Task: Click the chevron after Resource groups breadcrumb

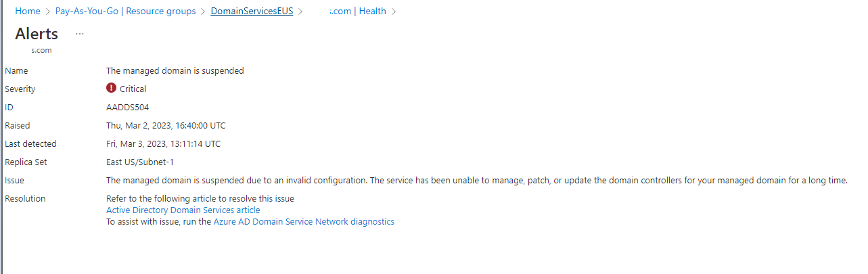Action: [204, 12]
